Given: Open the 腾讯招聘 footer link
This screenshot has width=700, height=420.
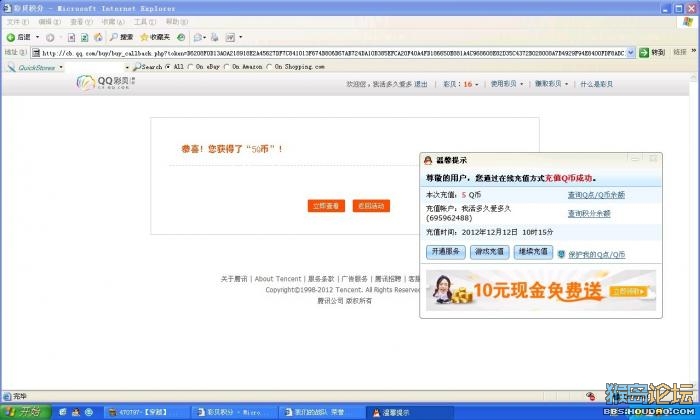Looking at the screenshot, I should pos(388,279).
